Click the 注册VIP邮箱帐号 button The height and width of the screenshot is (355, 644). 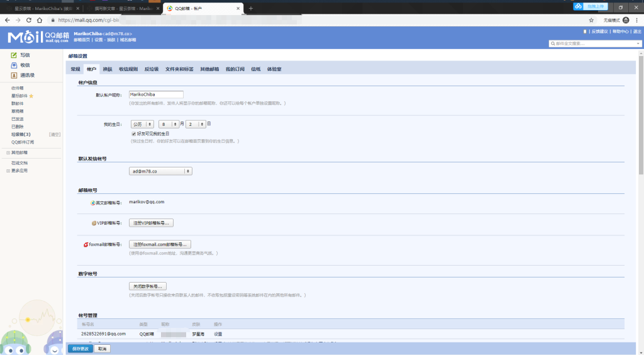pyautogui.click(x=151, y=223)
